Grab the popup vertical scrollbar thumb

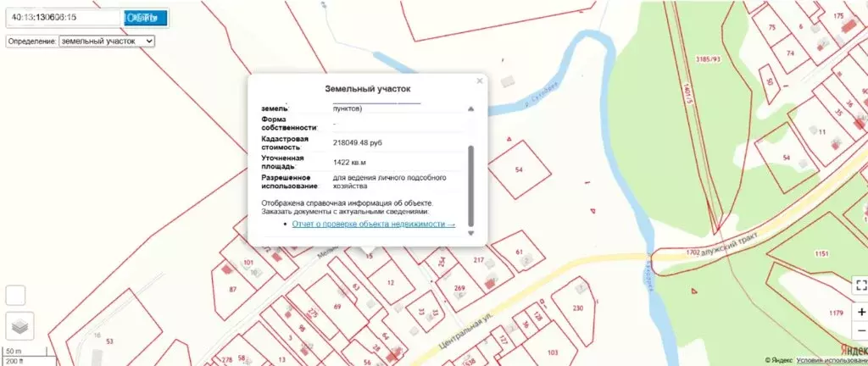[471, 182]
